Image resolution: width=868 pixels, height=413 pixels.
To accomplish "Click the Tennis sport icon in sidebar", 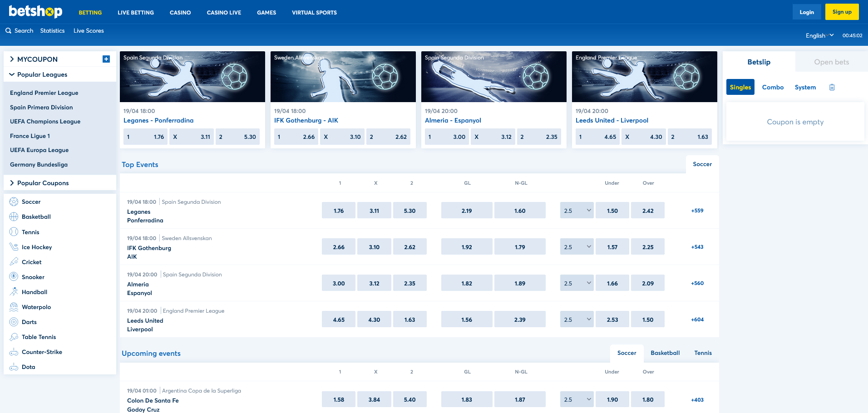I will [x=14, y=232].
